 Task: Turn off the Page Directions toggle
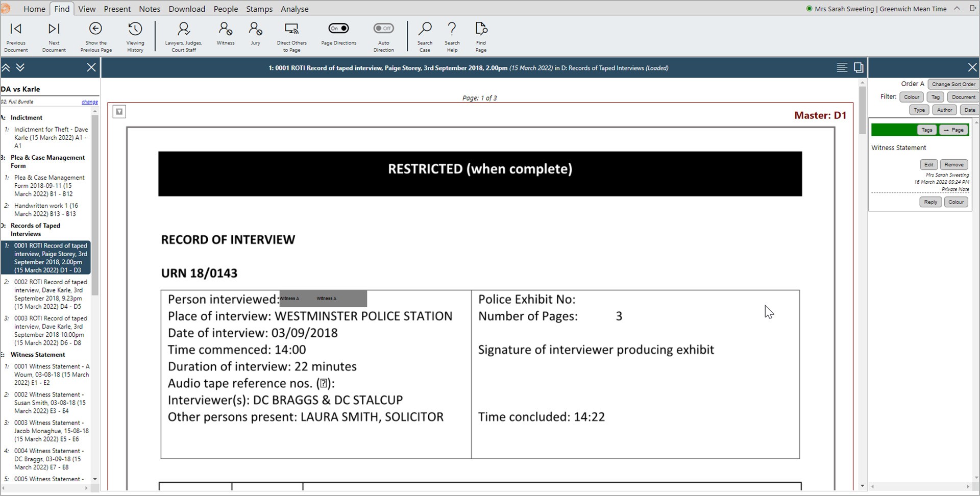point(338,29)
